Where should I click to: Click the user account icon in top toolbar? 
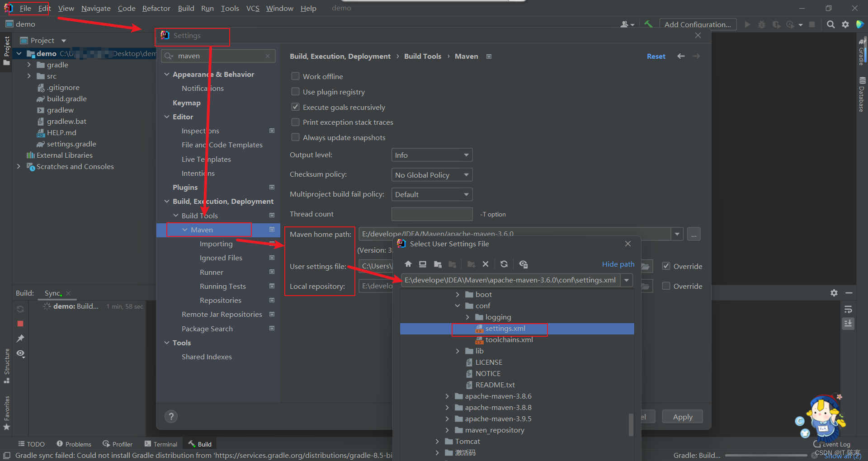pyautogui.click(x=627, y=24)
